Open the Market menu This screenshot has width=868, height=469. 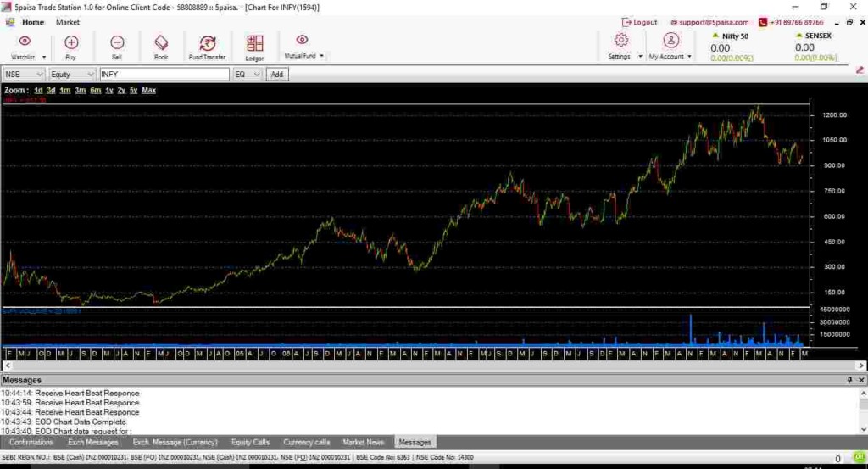pos(68,22)
